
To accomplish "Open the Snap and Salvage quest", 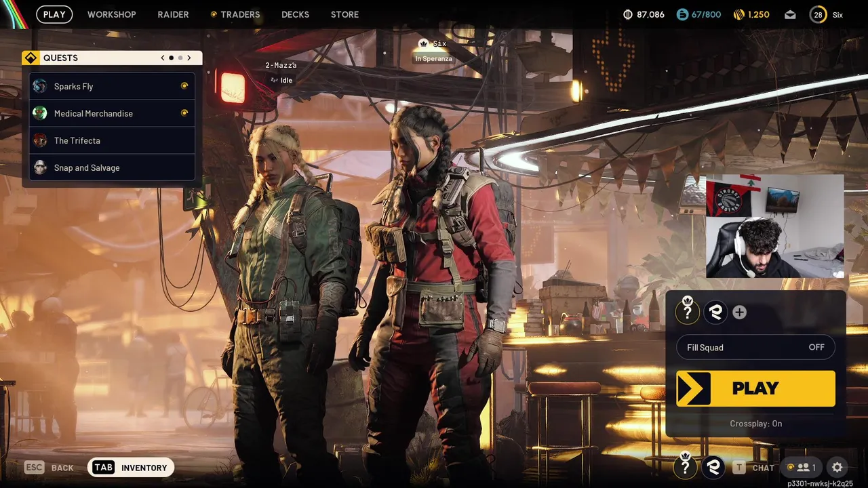I will click(x=112, y=167).
